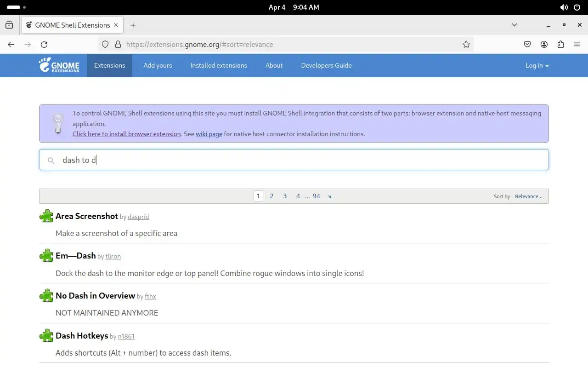Click 'Make a screenshot of a specific area' description
The image size is (588, 368).
(116, 233)
